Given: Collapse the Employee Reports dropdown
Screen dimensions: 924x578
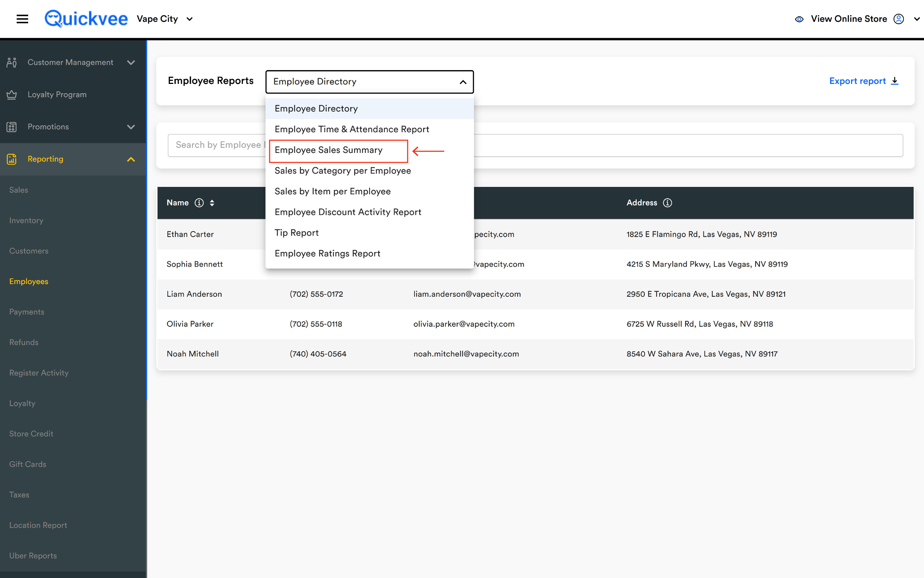Looking at the screenshot, I should 463,82.
